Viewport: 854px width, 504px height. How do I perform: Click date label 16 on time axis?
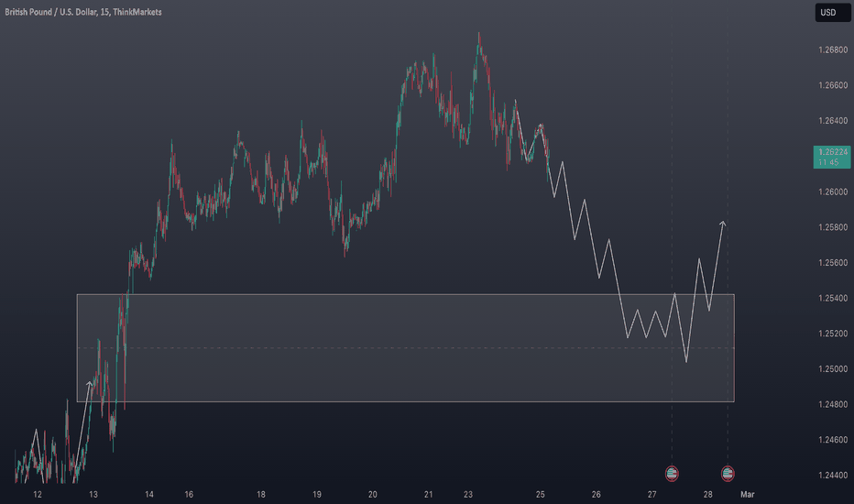189,495
